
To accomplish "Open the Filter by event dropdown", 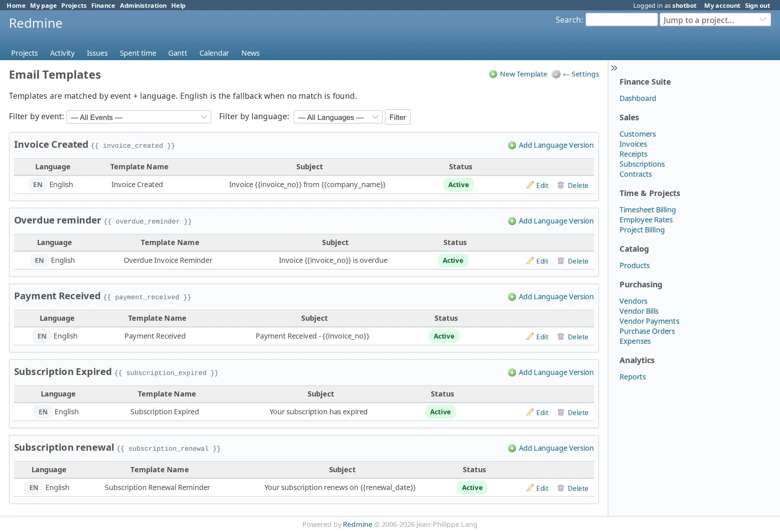I will [x=139, y=117].
